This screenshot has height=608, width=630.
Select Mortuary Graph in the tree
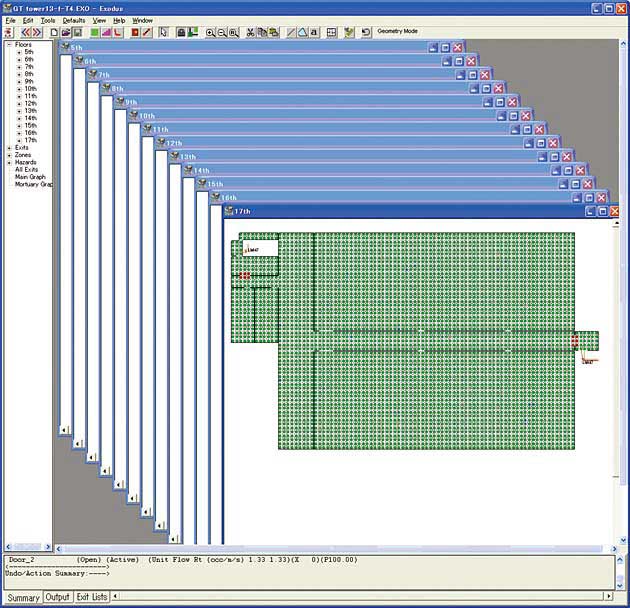[x=33, y=184]
